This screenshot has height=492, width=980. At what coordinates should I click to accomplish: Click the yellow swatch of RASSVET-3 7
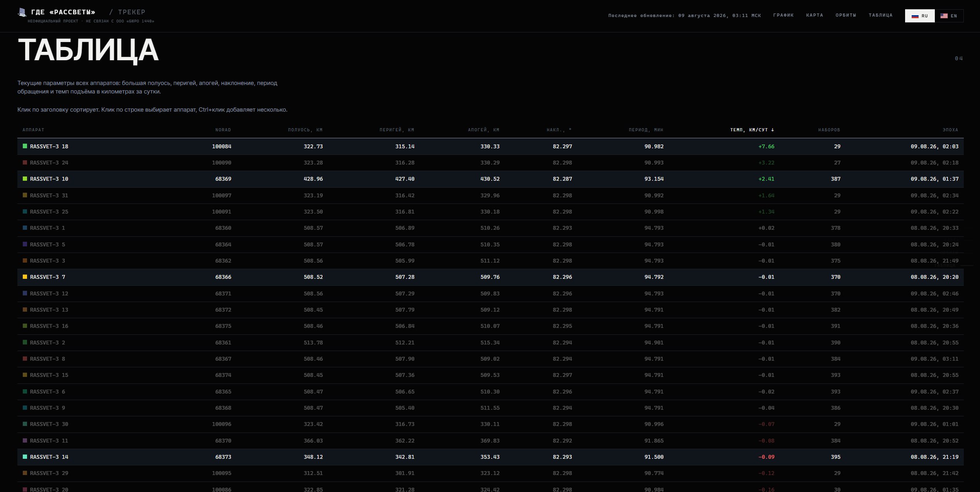tap(25, 277)
